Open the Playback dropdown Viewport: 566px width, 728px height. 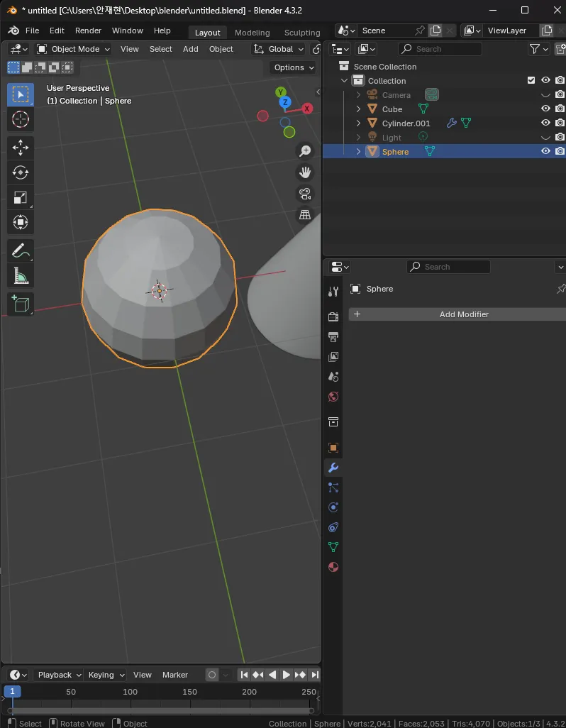60,675
